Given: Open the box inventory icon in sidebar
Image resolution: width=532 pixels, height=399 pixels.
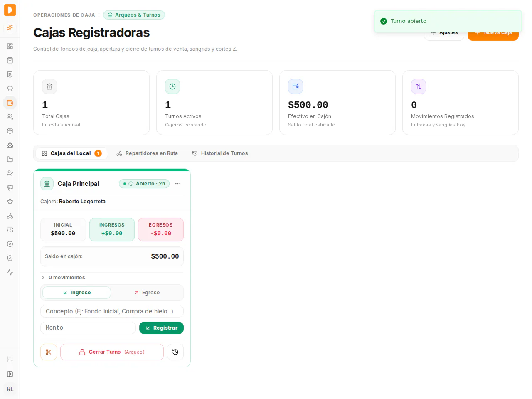Looking at the screenshot, I should pyautogui.click(x=10, y=131).
